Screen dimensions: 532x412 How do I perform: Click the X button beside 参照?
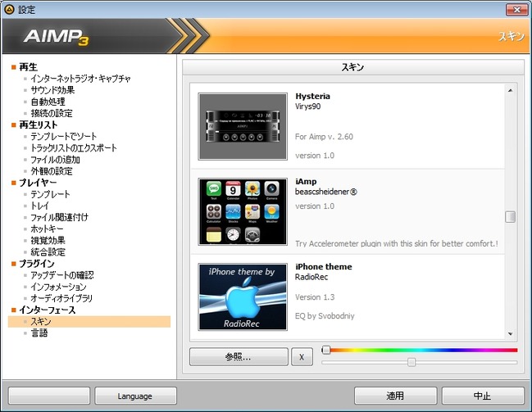point(302,357)
